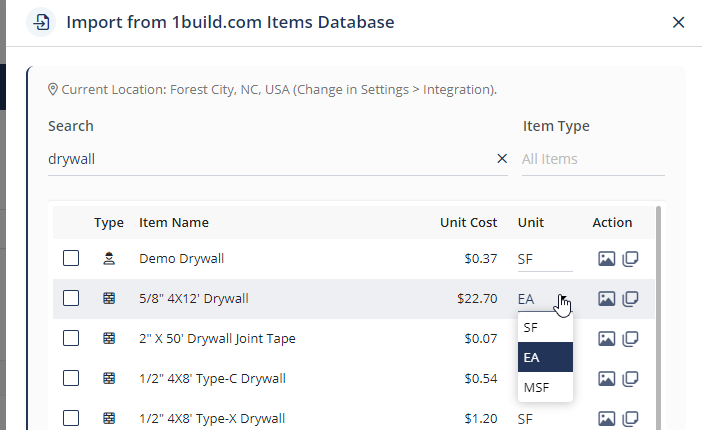The width and height of the screenshot is (702, 430).
Task: Click the Type column header
Action: pyautogui.click(x=109, y=223)
